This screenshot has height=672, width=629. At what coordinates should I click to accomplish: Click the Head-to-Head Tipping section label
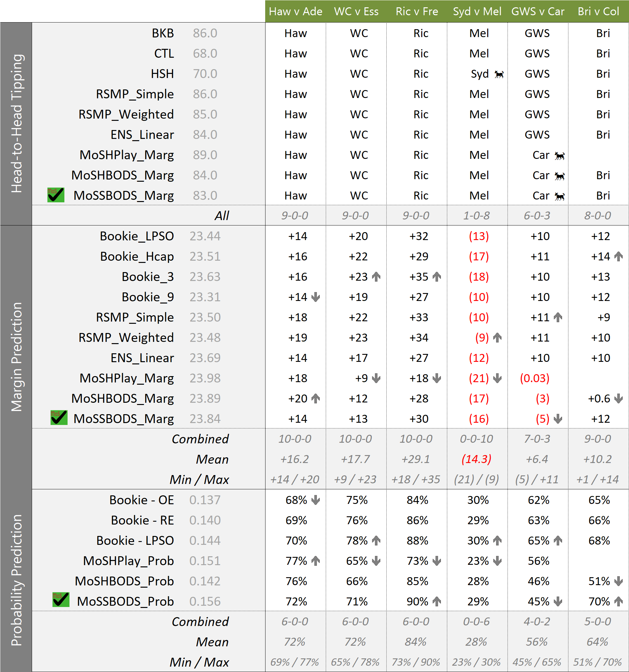point(16,124)
